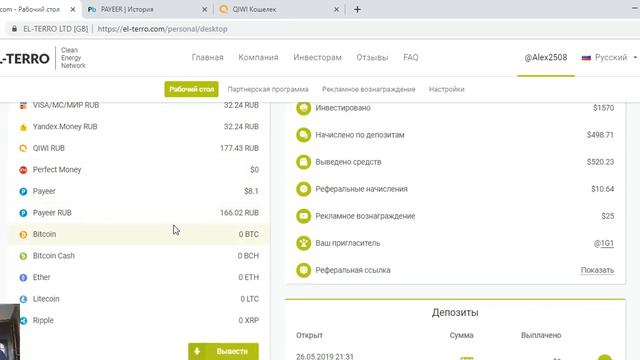Select the Настройки sub-tab
The width and height of the screenshot is (640, 360).
[447, 89]
